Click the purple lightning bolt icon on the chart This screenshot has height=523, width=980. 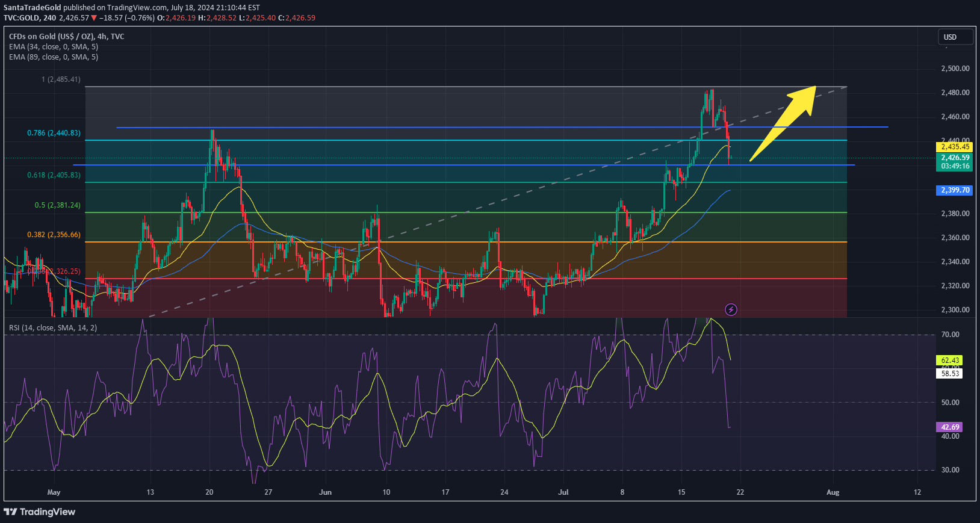731,309
